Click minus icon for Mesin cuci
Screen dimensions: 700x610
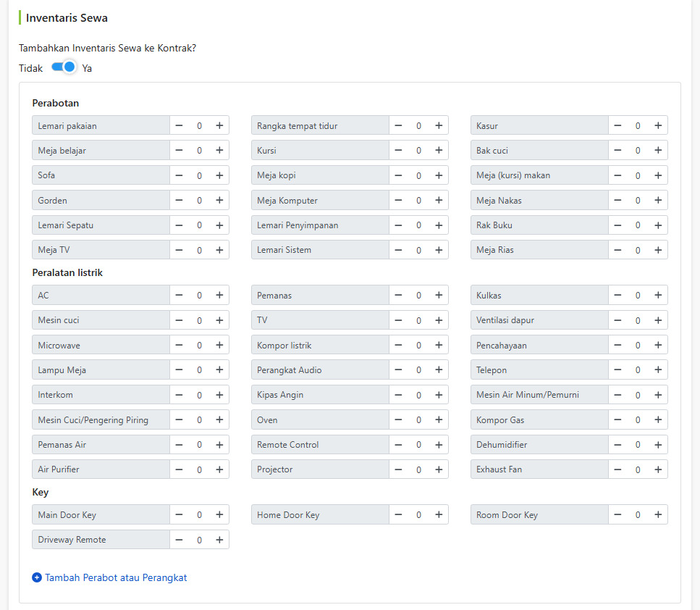tap(179, 320)
